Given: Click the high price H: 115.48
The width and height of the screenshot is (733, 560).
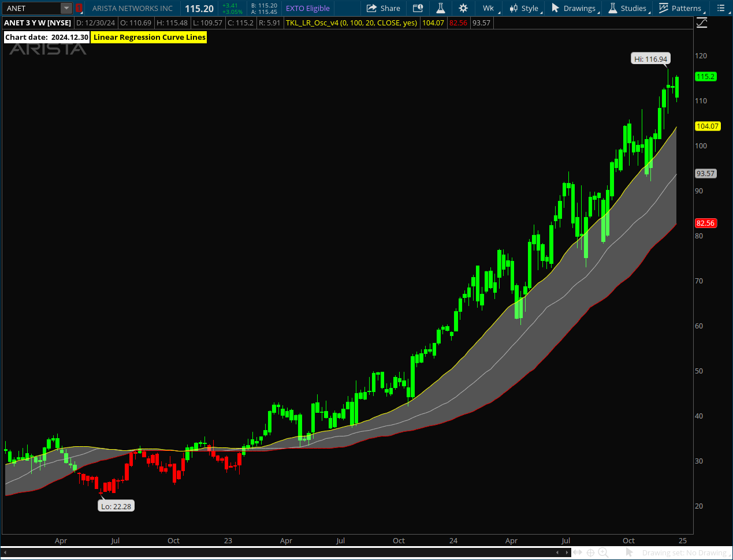Looking at the screenshot, I should pyautogui.click(x=172, y=23).
